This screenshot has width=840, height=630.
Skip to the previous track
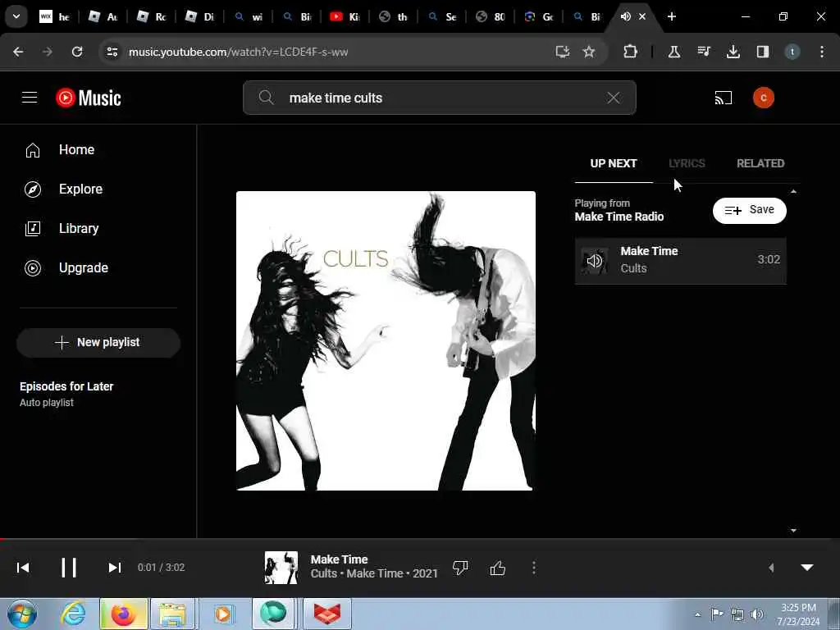pyautogui.click(x=23, y=568)
